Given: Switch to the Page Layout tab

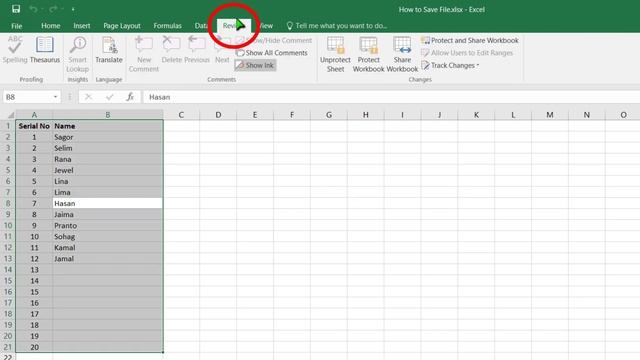Looking at the screenshot, I should coord(122,26).
